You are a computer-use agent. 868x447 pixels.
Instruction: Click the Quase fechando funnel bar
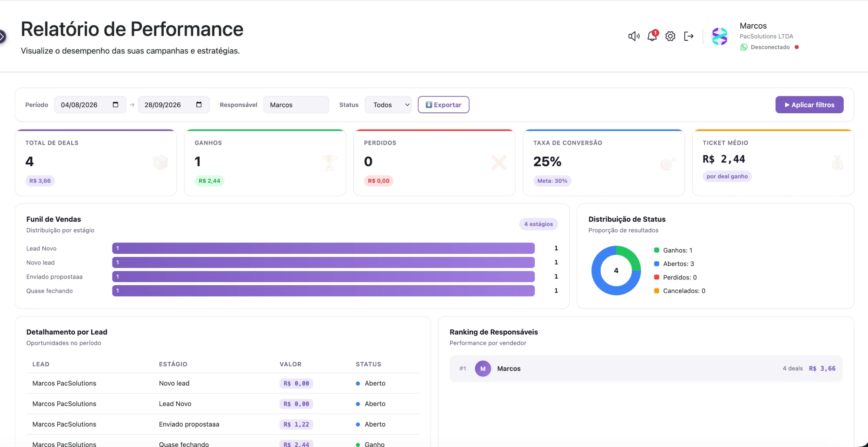coord(323,291)
